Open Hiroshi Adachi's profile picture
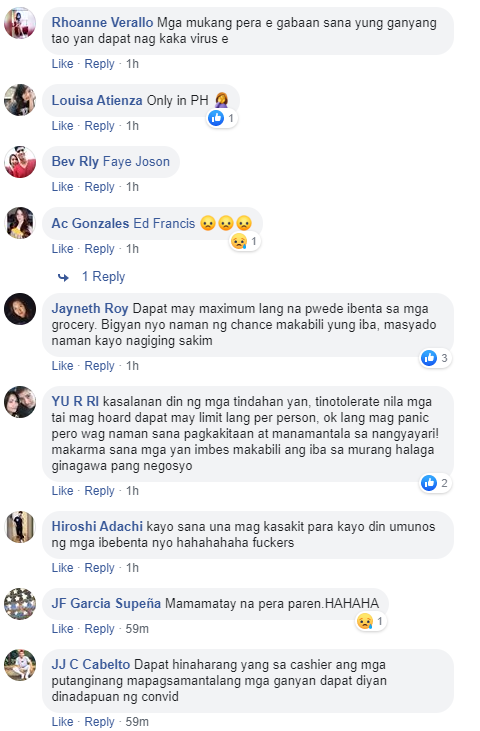 (20, 527)
